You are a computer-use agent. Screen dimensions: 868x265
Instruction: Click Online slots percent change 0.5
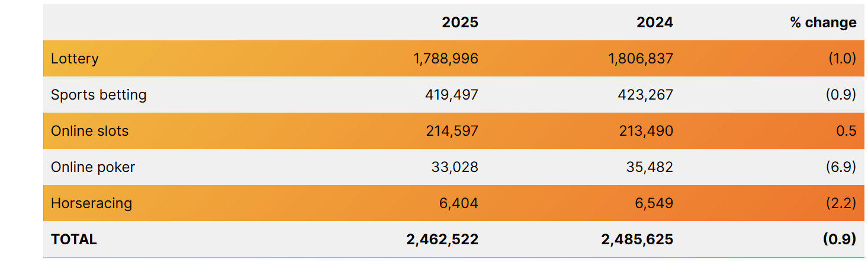click(x=846, y=131)
